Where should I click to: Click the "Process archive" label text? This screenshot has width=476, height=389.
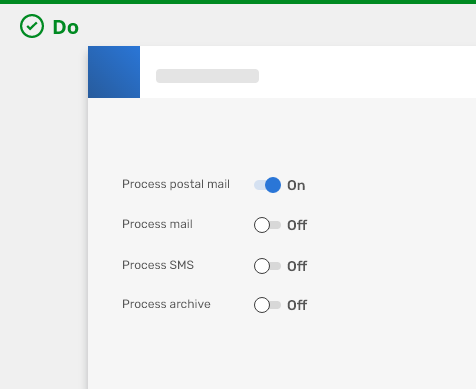coord(166,304)
